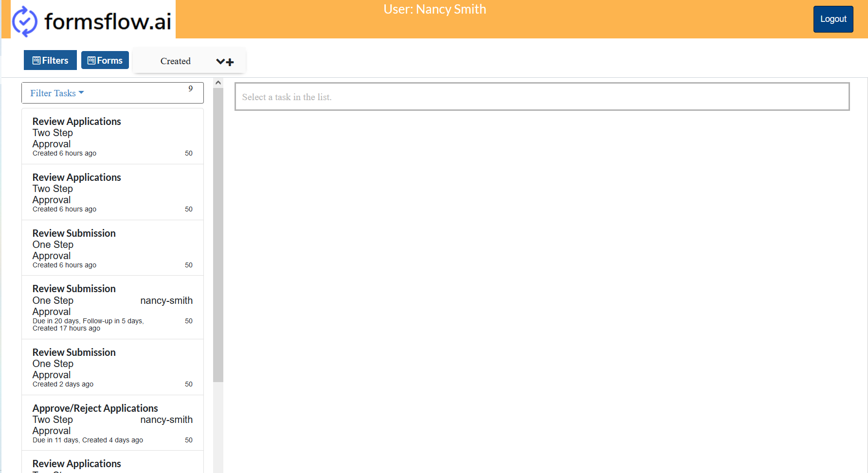868x473 pixels.
Task: Click nancy-smith assignee on Review Submission task
Action: pyautogui.click(x=166, y=300)
